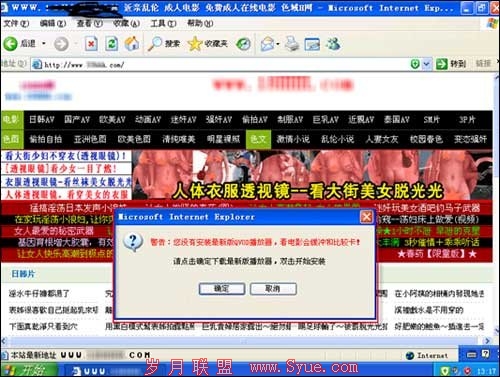Stop loading with the red X toolbar icon

pyautogui.click(x=91, y=44)
